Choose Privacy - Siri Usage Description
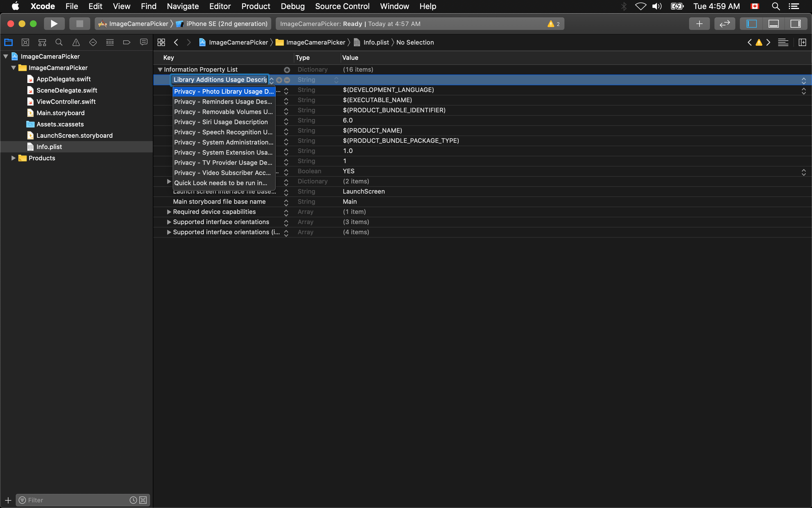812x508 pixels. click(224, 122)
